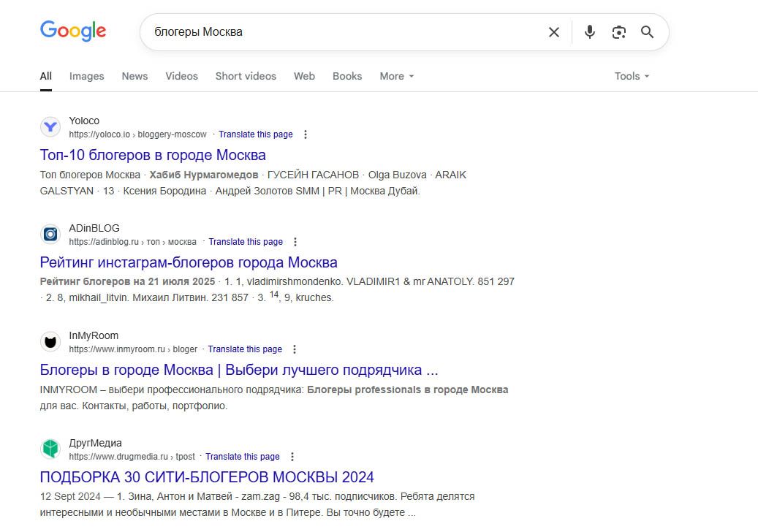Select the All results tab

(46, 76)
